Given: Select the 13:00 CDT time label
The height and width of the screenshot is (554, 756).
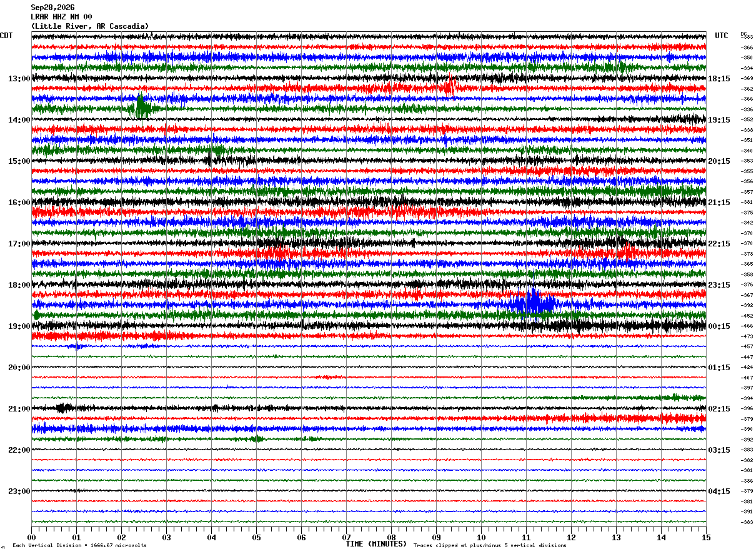Looking at the screenshot, I should (x=19, y=79).
